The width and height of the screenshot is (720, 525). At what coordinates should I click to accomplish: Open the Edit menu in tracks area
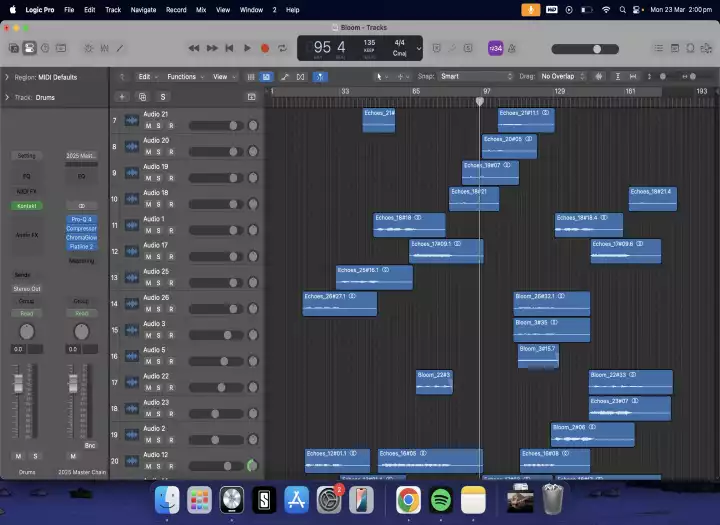click(x=148, y=77)
